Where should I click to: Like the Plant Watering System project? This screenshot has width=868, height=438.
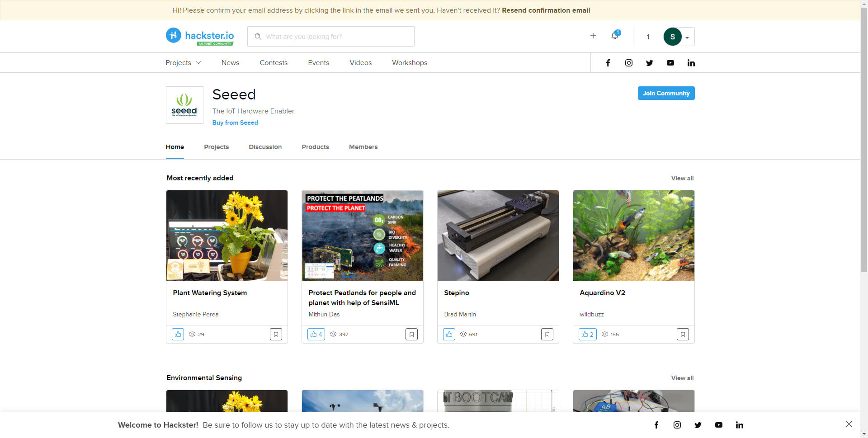click(178, 334)
